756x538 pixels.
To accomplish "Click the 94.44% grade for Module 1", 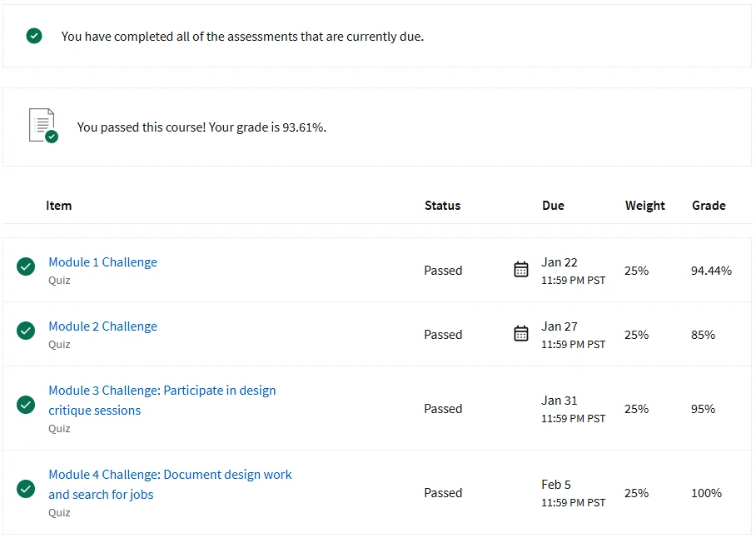I will click(711, 271).
